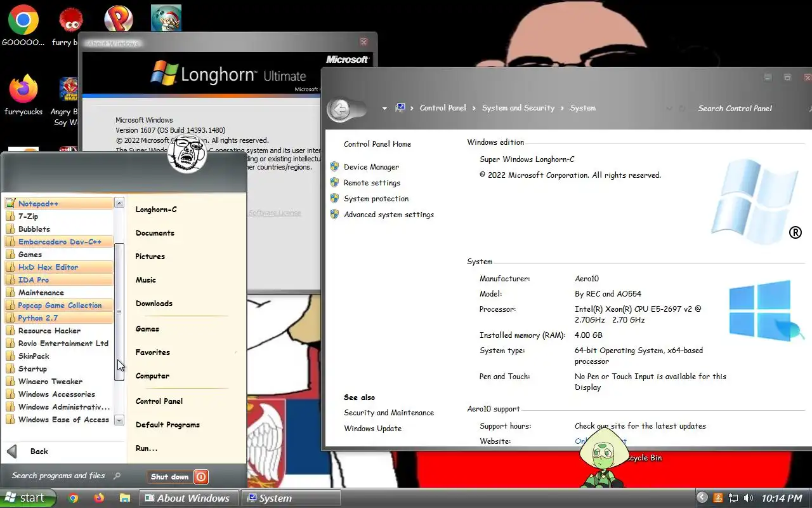Image resolution: width=812 pixels, height=508 pixels.
Task: Open the volume icon in system tray
Action: 749,498
